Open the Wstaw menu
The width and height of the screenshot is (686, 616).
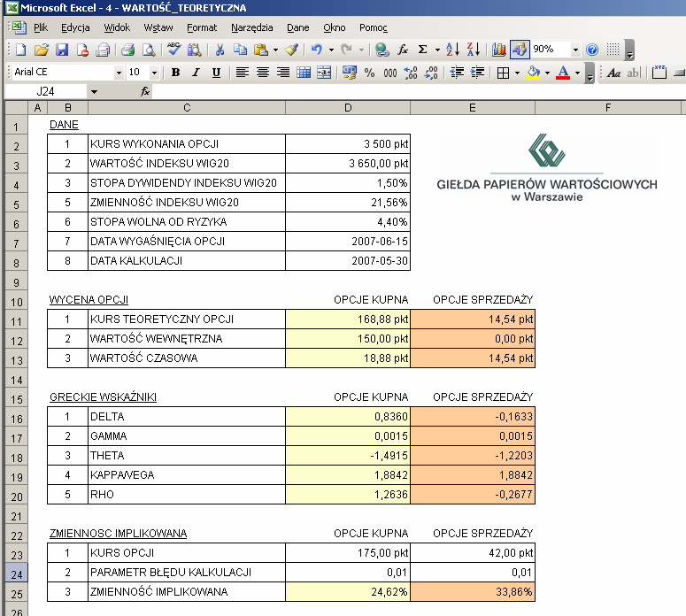158,27
